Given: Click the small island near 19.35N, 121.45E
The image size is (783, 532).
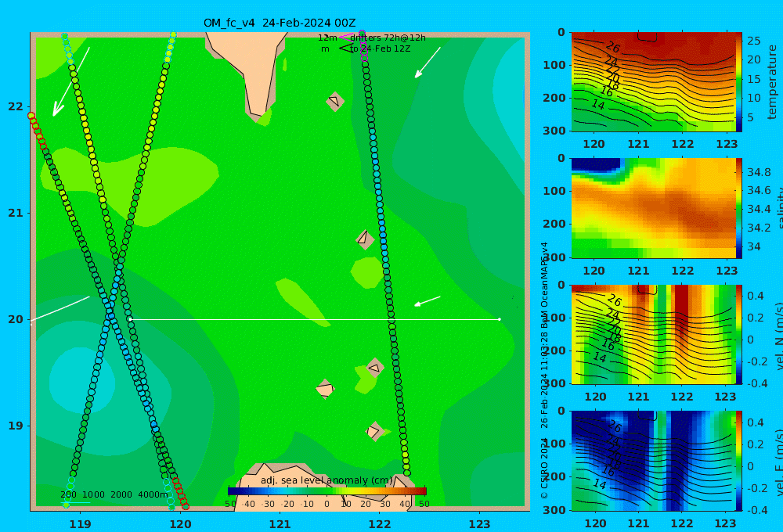Looking at the screenshot, I should (325, 389).
